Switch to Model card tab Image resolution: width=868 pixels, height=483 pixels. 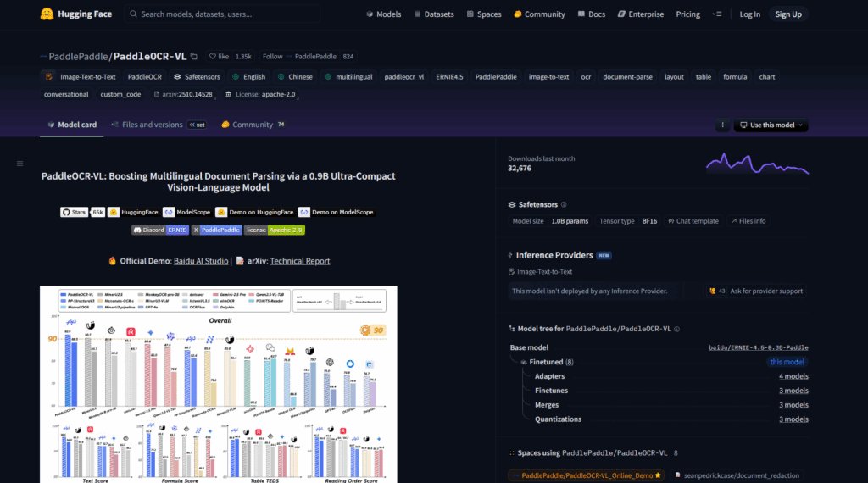(72, 125)
